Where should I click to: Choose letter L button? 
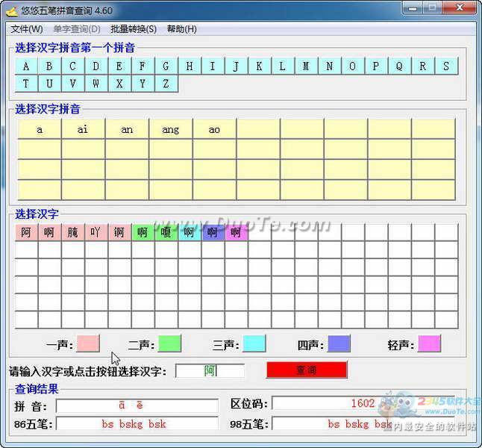[x=283, y=66]
